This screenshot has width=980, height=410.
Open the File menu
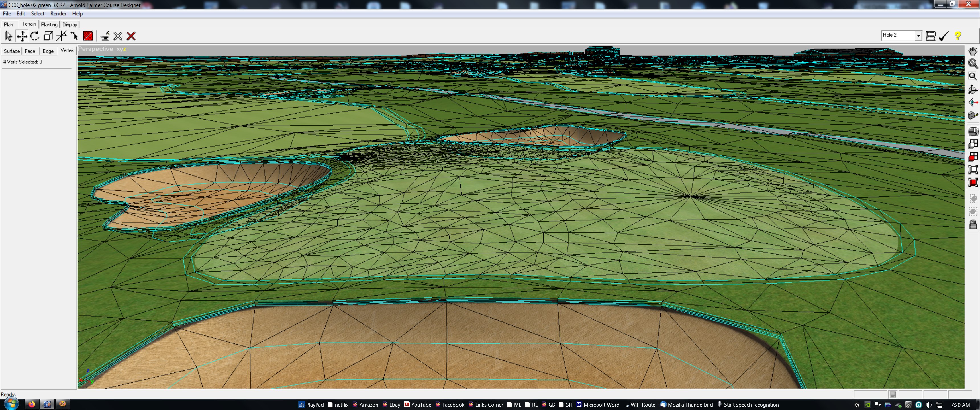pos(7,14)
